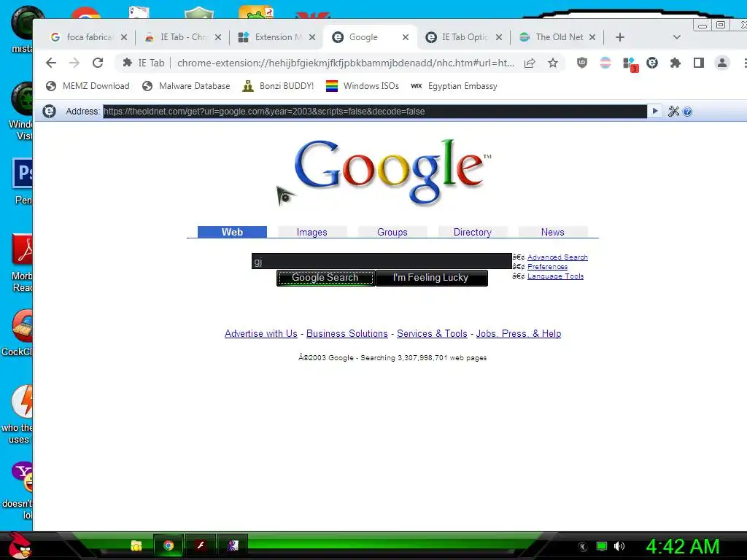Click the IE Tab extension toolbar icon
The image size is (747, 560).
tap(652, 63)
